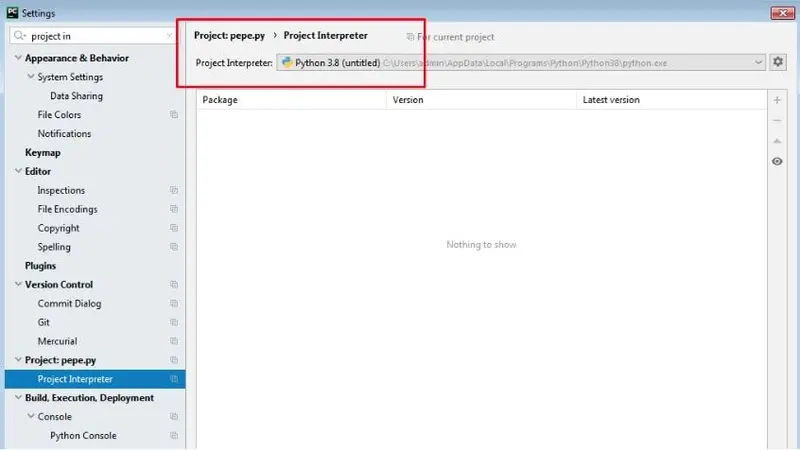
Task: Click project-level icon beside Version Control
Action: (174, 285)
